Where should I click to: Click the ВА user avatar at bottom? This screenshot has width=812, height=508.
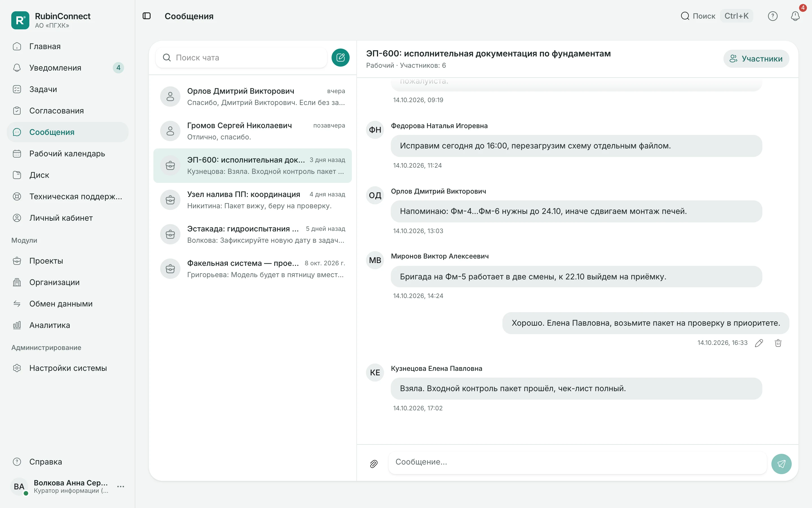[19, 486]
